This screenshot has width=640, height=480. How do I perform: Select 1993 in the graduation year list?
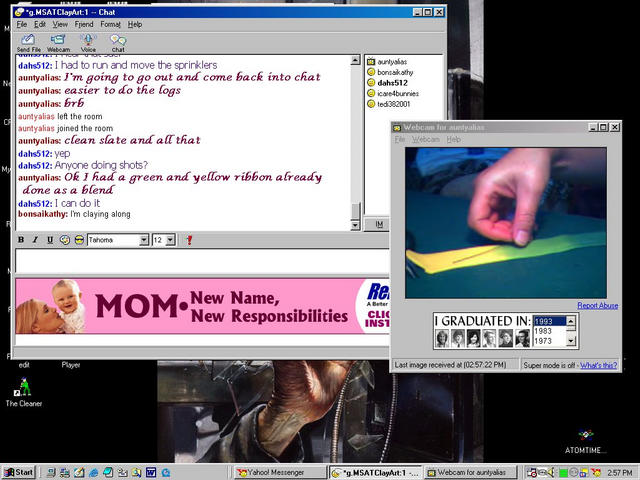click(x=549, y=321)
